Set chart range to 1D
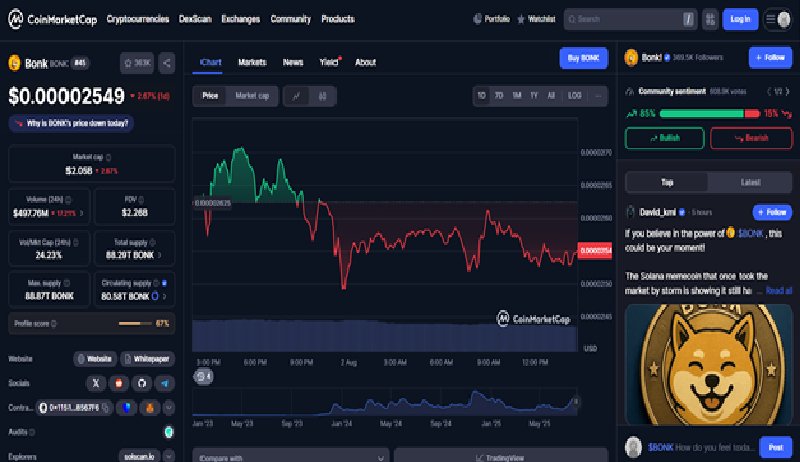The width and height of the screenshot is (800, 462). (481, 96)
